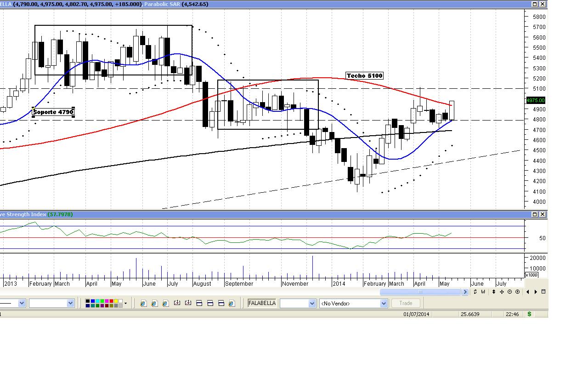Open the calendar icon beside the navigation arrows
The height and width of the screenshot is (368, 588).
[543, 292]
